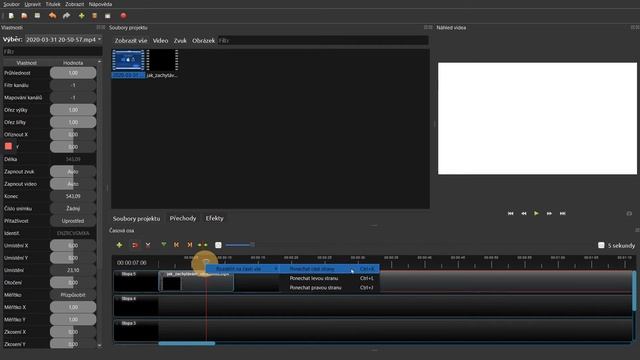Image resolution: width=640 pixels, height=360 pixels.
Task: Choose Ponechat obě strany in context menu
Action: 331,269
